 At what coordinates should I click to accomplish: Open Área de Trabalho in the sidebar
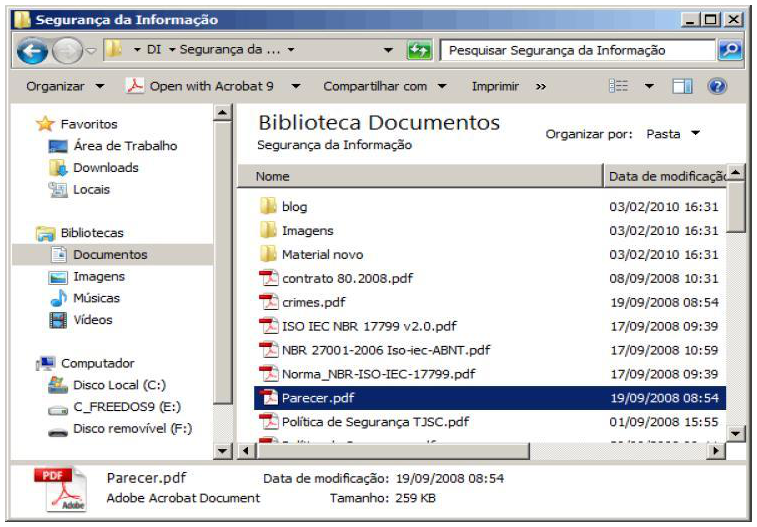tap(113, 146)
